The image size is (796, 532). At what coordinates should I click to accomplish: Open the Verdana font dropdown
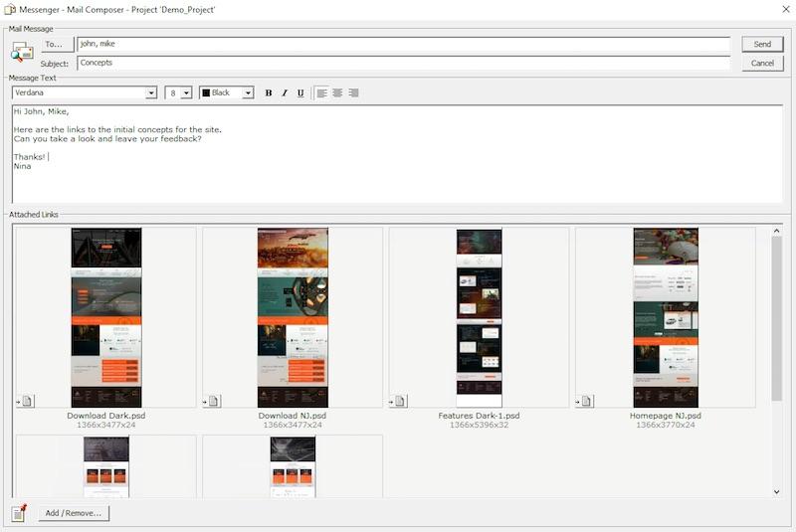click(151, 93)
